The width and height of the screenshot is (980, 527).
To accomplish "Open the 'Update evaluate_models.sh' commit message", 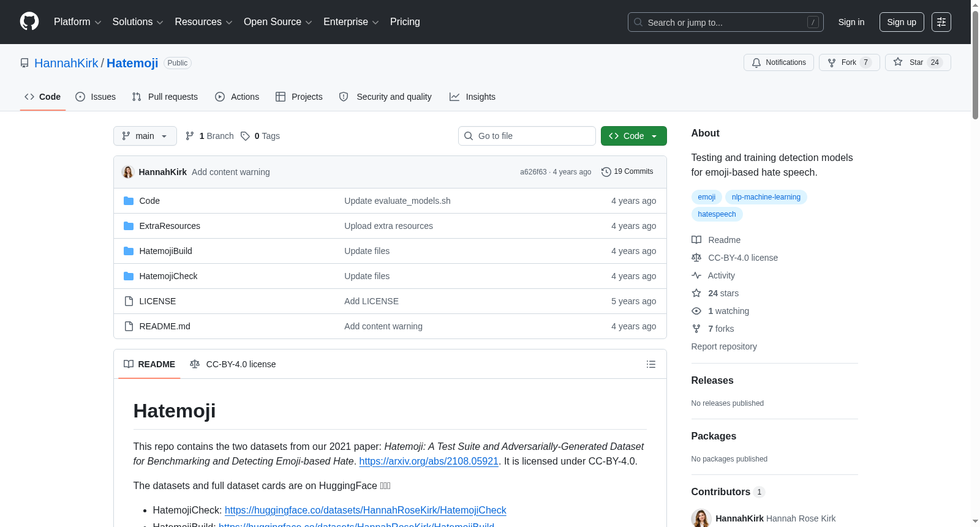I will [398, 201].
